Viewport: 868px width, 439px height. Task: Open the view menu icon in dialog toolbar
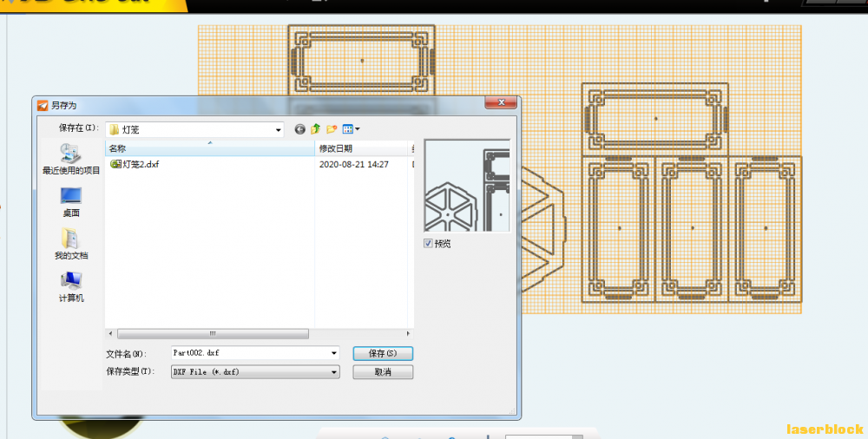pos(351,129)
